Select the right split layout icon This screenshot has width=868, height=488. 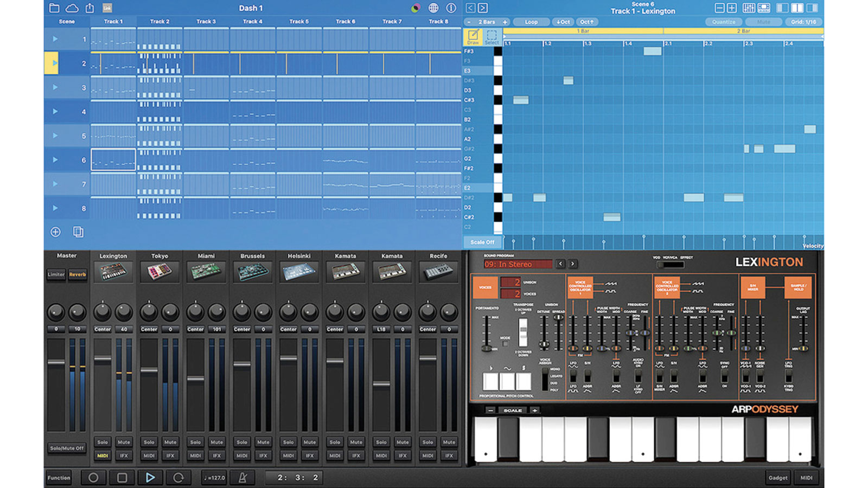click(x=812, y=8)
